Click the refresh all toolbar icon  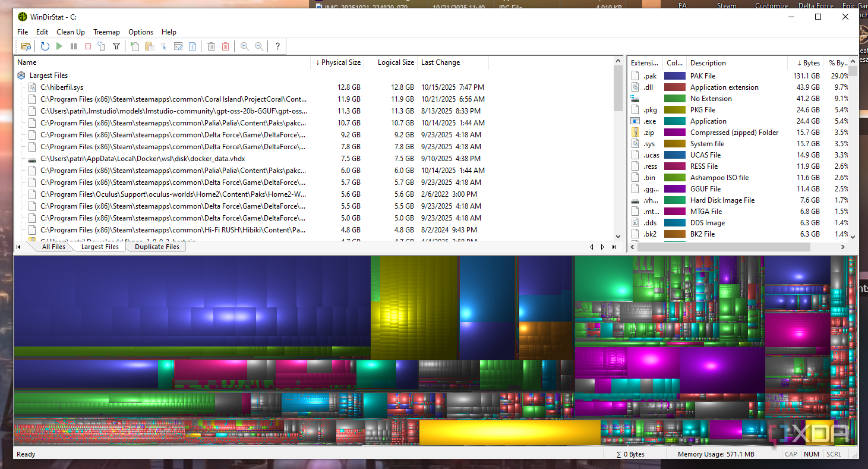45,46
